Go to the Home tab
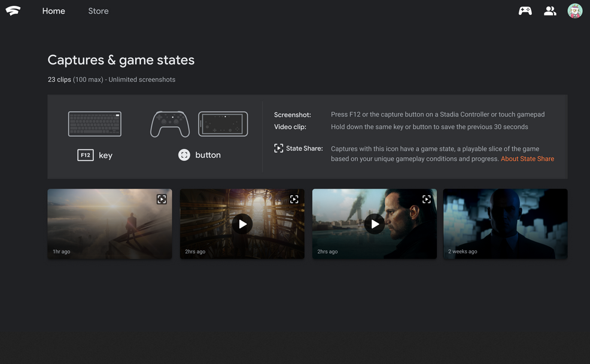This screenshot has width=590, height=364. (53, 11)
